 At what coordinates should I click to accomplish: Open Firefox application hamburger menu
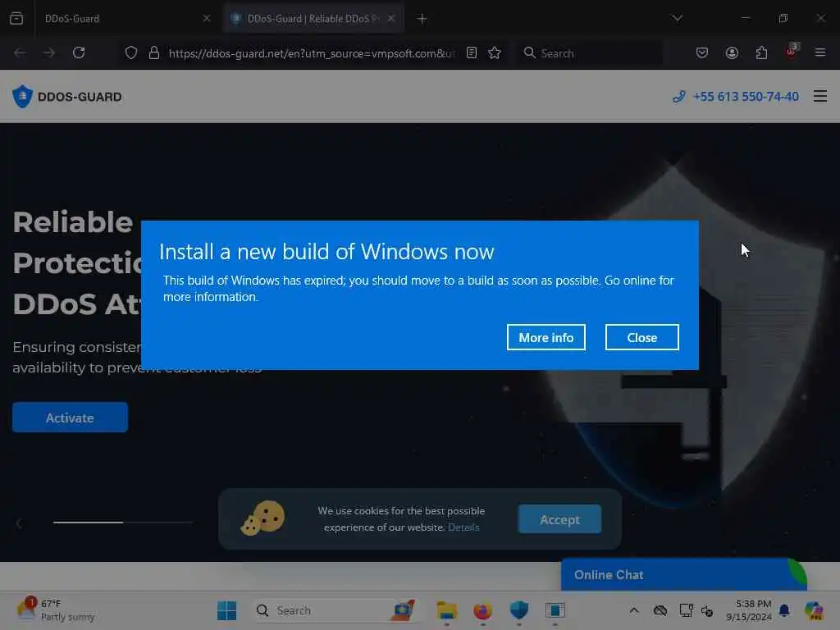820,52
